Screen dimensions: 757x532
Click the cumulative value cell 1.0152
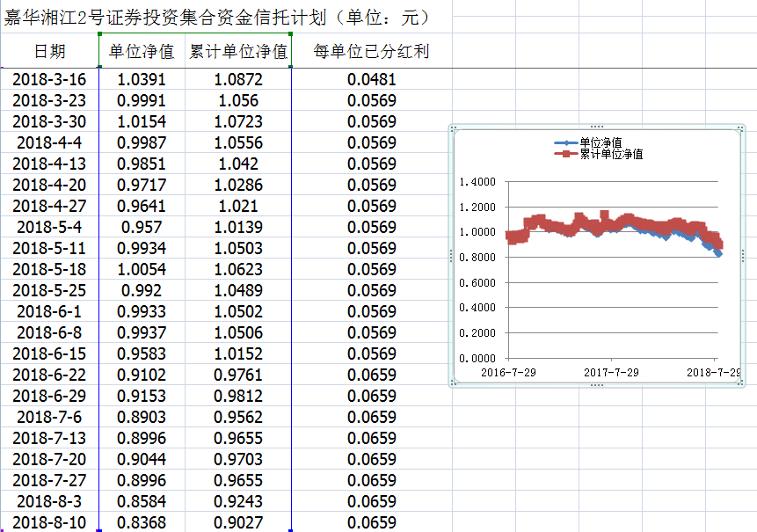(238, 353)
